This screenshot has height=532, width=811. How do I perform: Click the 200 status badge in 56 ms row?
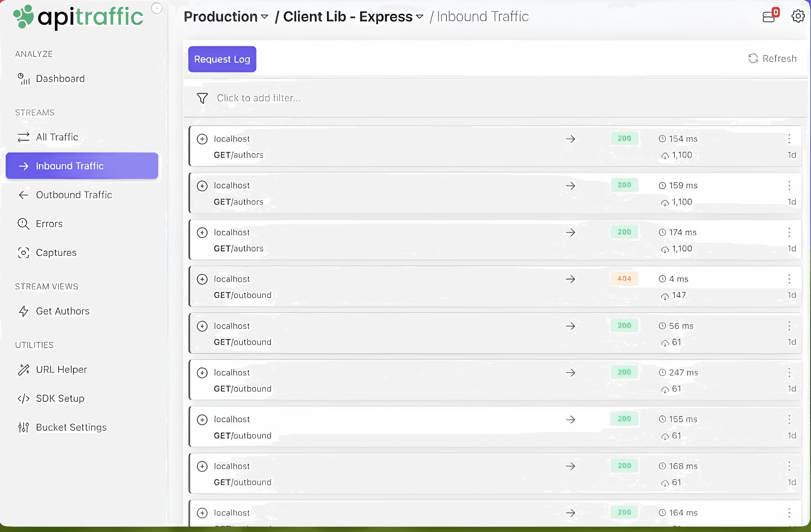[624, 326]
